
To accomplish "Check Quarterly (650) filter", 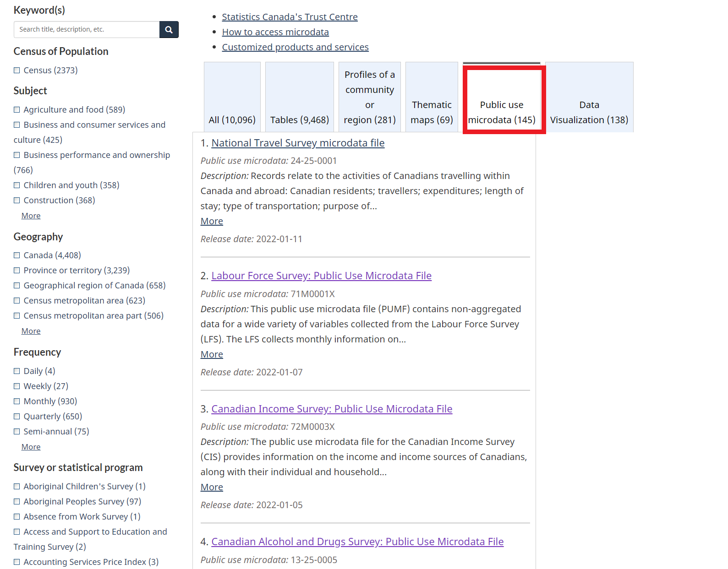I will coord(17,417).
